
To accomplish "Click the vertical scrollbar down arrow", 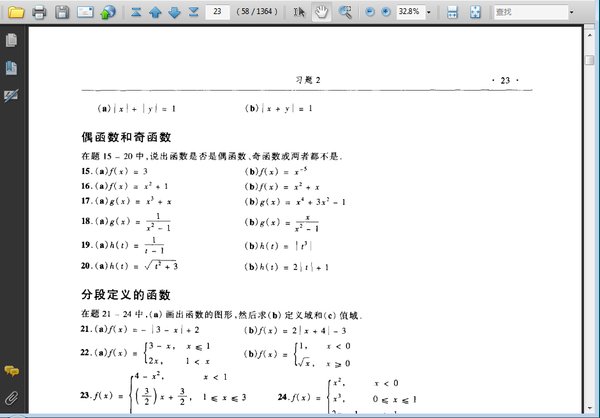I will (590, 407).
